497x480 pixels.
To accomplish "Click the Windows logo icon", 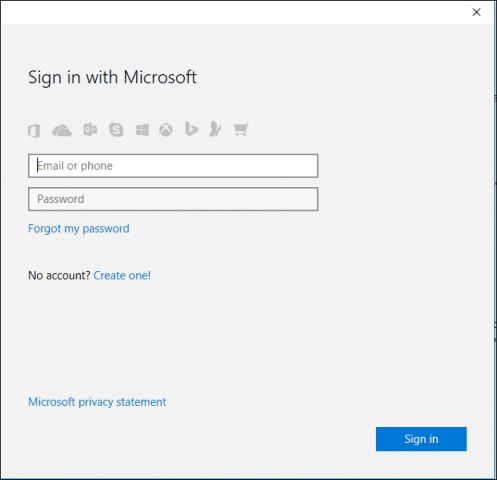I will tap(142, 130).
